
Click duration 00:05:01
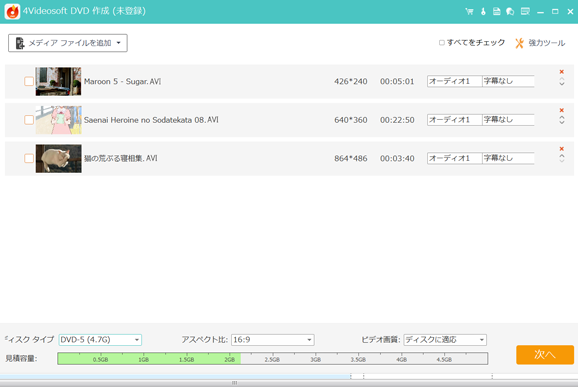coord(397,81)
